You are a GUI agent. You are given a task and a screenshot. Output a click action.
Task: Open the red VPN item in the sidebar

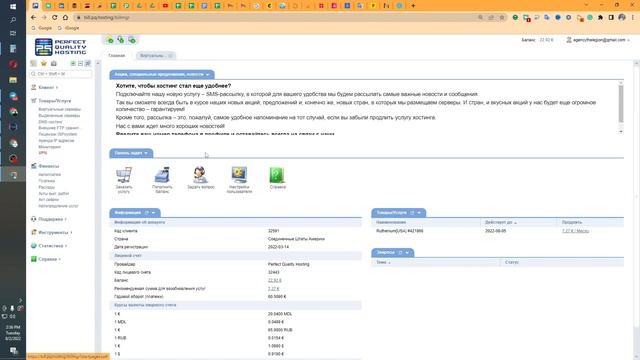pyautogui.click(x=43, y=153)
